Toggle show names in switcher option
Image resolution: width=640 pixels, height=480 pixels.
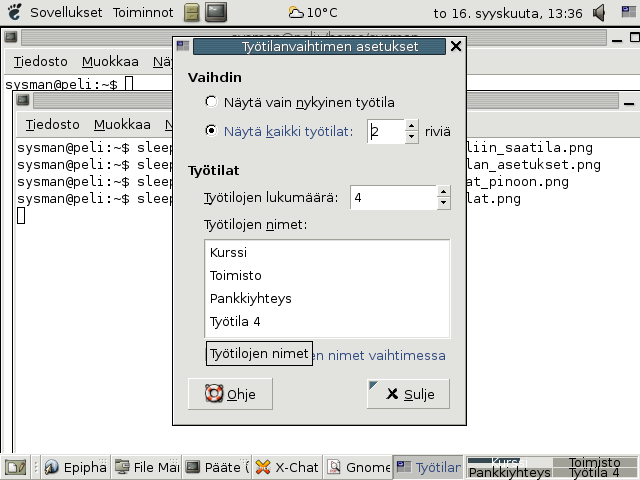[x=325, y=355]
